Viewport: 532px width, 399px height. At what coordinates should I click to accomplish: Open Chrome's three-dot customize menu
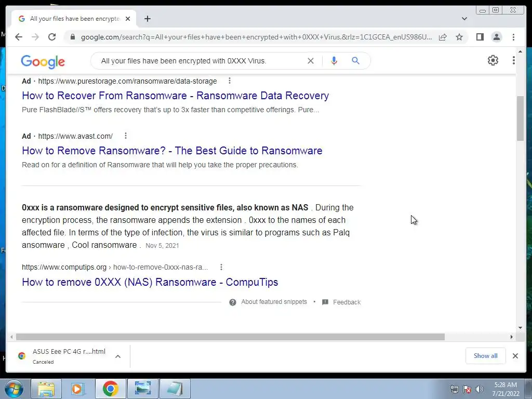click(513, 37)
